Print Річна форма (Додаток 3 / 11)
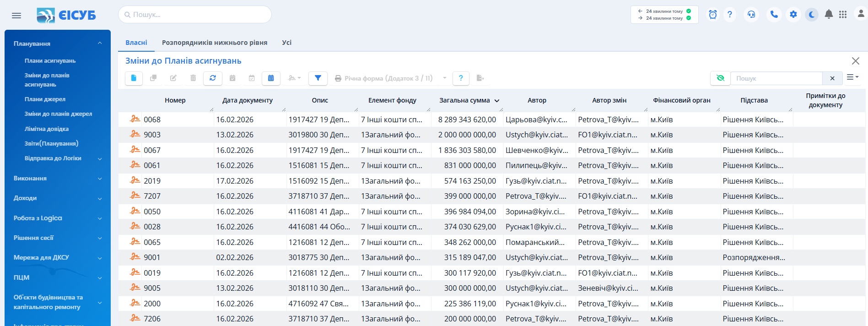 [x=383, y=78]
